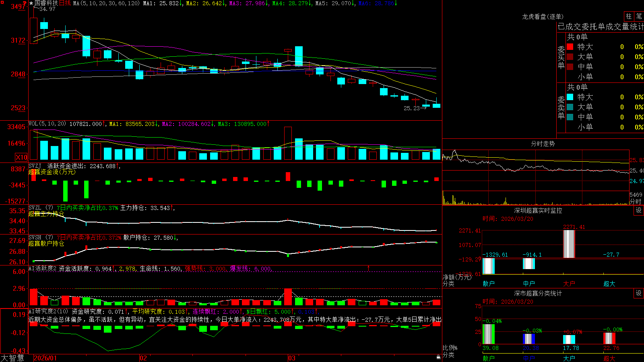
Task: Click the X10 volume scale indicator
Action: [x=21, y=157]
